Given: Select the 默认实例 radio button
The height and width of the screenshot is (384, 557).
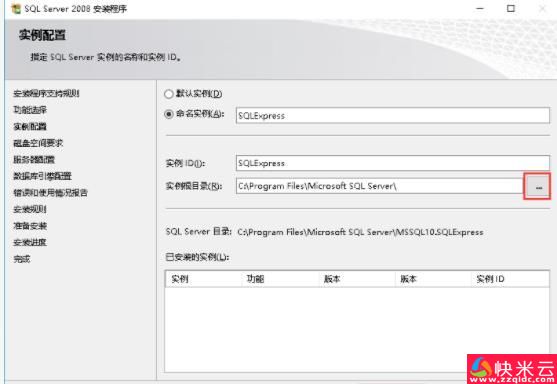Looking at the screenshot, I should (169, 94).
